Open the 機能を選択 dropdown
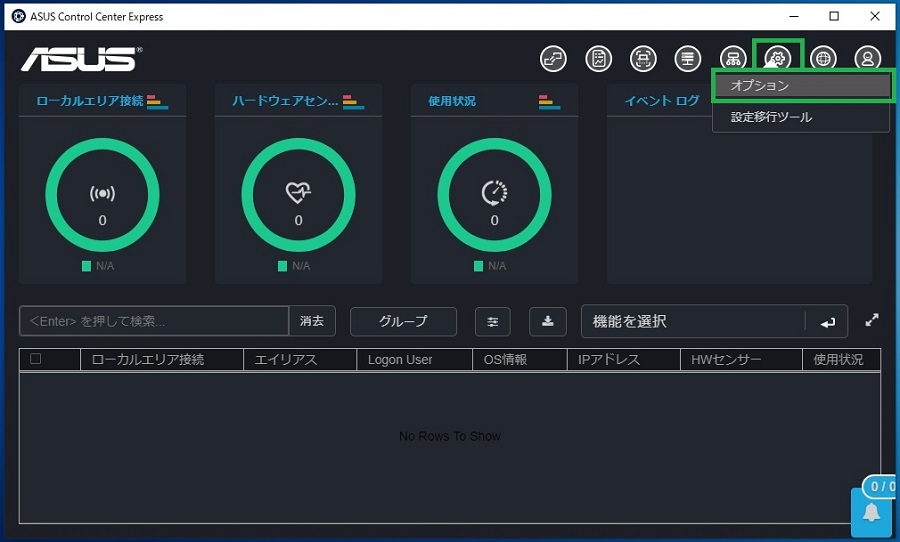900x542 pixels. 693,321
